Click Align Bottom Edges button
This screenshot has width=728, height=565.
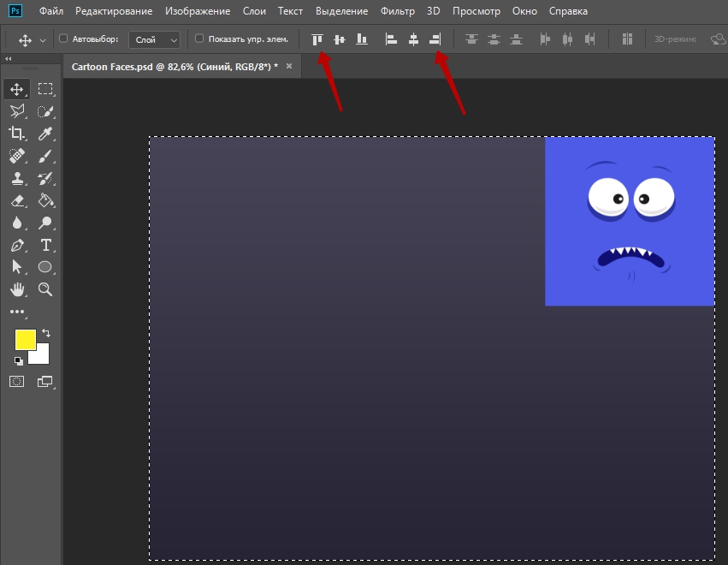pos(362,39)
